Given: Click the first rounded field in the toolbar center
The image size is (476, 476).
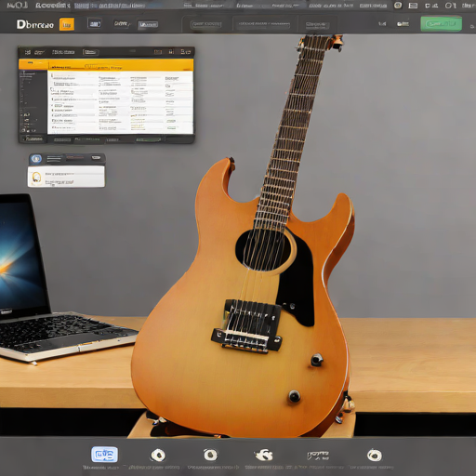Looking at the screenshot, I should tap(206, 24).
